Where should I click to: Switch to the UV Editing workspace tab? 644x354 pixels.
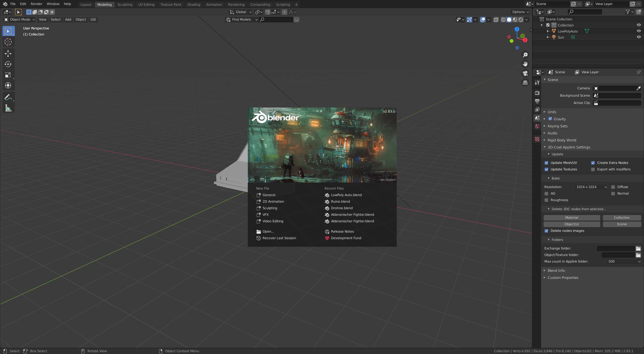[x=146, y=5]
